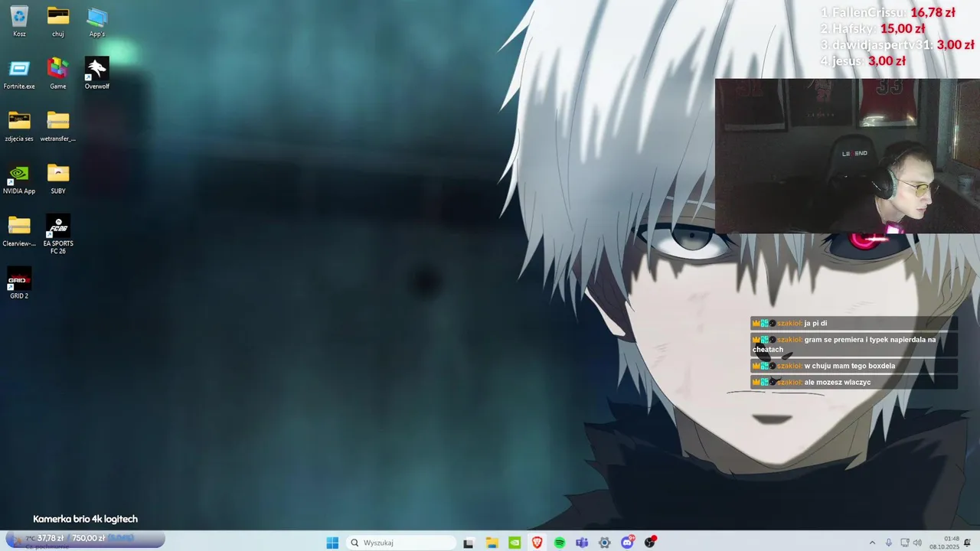980x551 pixels.
Task: Open OBS Studio from the taskbar
Action: [650, 543]
